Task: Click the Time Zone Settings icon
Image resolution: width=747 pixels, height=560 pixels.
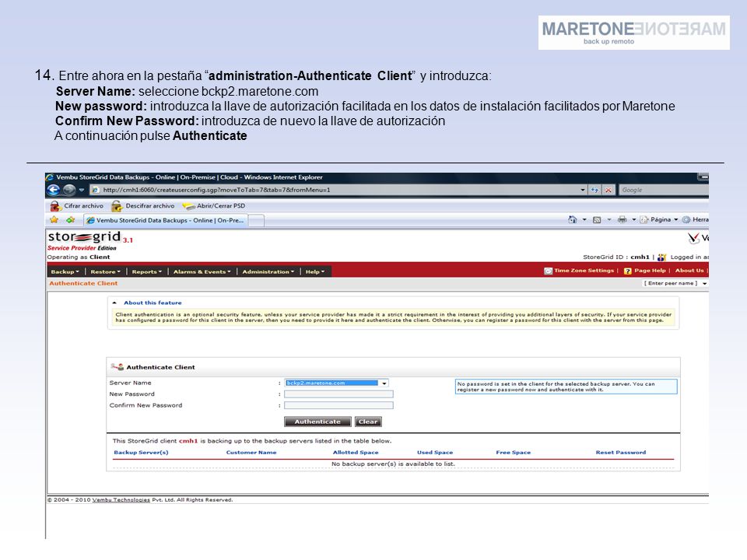Action: [x=549, y=271]
